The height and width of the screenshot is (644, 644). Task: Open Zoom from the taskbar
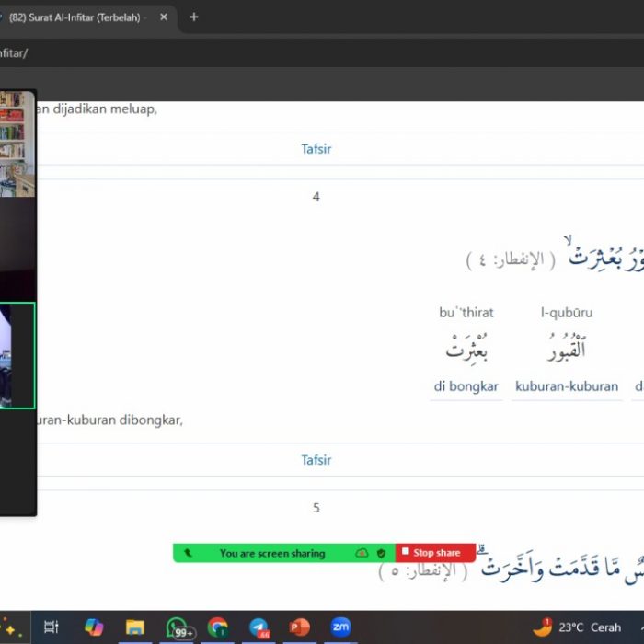pos(340,627)
